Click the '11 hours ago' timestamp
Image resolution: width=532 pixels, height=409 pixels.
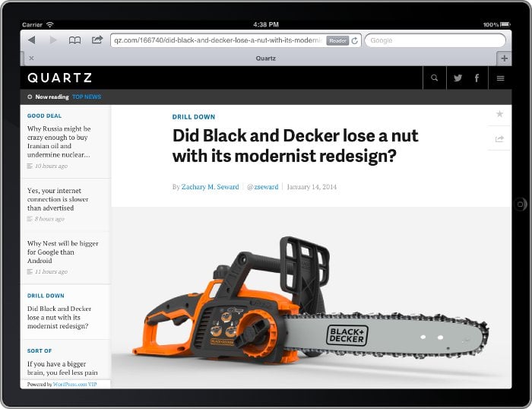click(51, 271)
